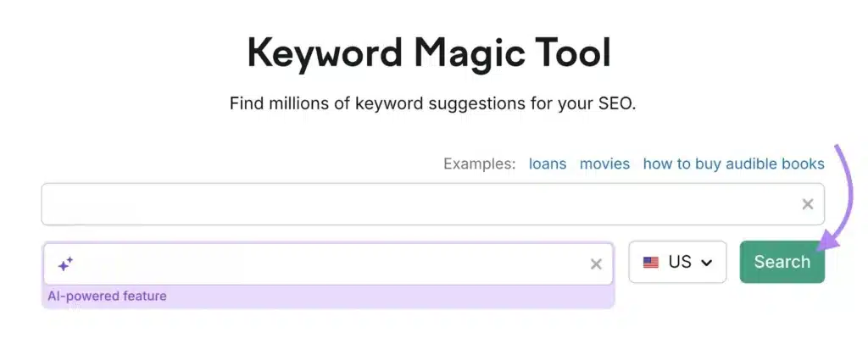This screenshot has width=868, height=344.
Task: Expand the country chevron next to US
Action: (x=706, y=263)
